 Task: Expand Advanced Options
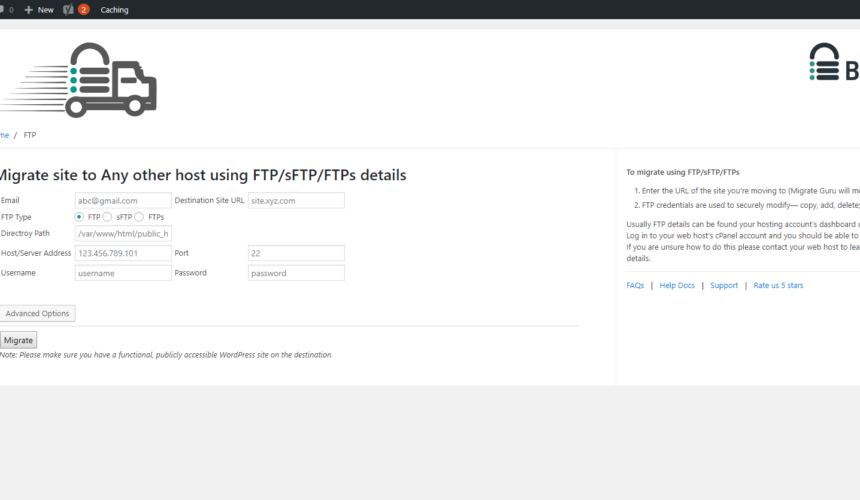tap(37, 314)
